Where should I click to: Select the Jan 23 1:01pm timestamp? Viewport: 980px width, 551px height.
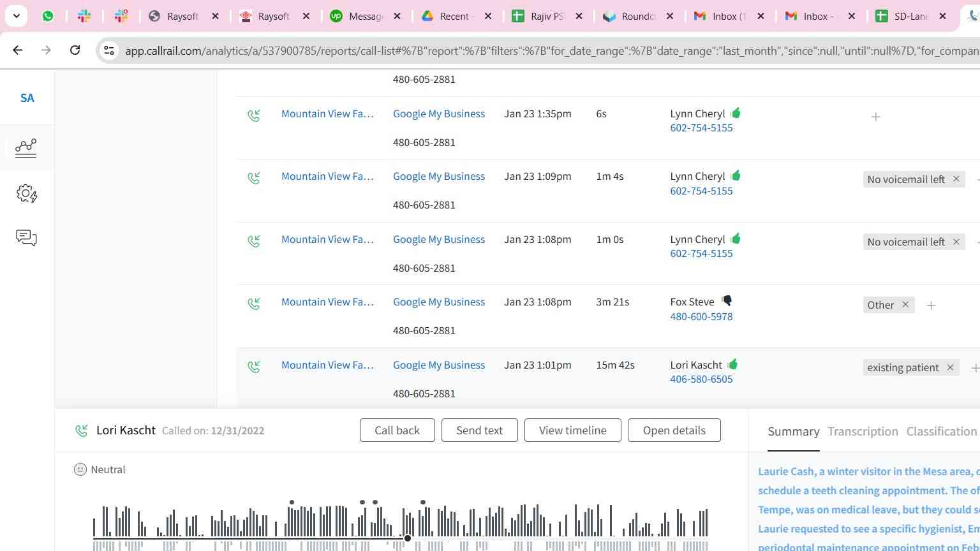(x=538, y=365)
